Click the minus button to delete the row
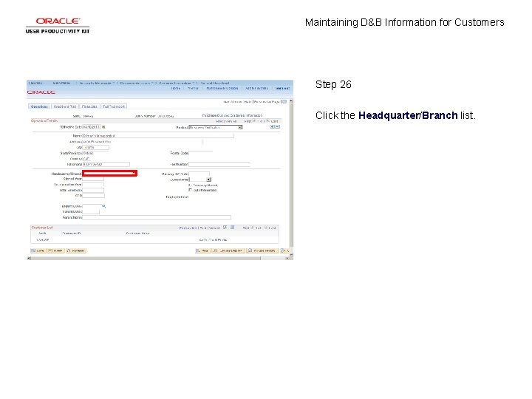 tap(278, 126)
